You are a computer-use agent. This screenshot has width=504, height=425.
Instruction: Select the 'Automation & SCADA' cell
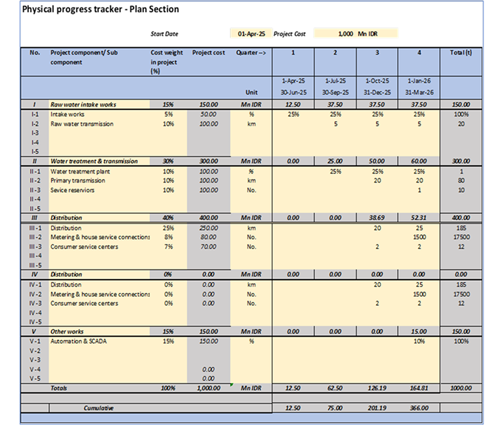coord(78,341)
